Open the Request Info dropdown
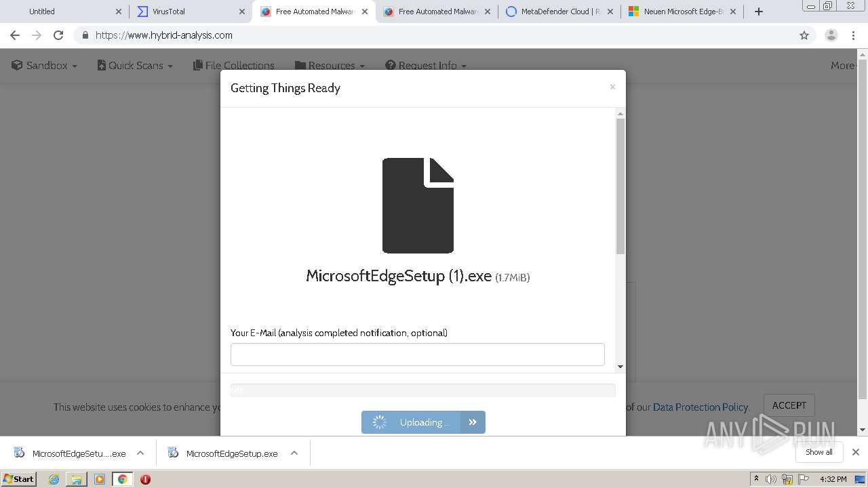Viewport: 868px width, 488px height. coord(426,66)
